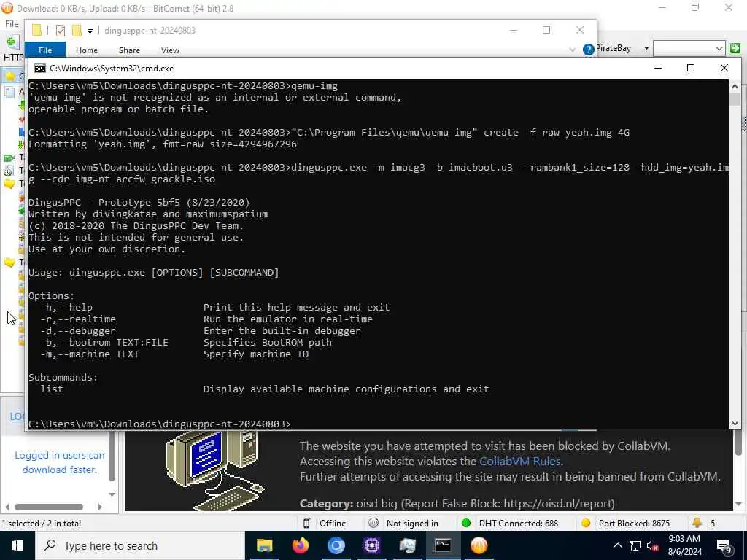
Task: Open the PirateBay search engine dropdown arrow
Action: tap(646, 48)
